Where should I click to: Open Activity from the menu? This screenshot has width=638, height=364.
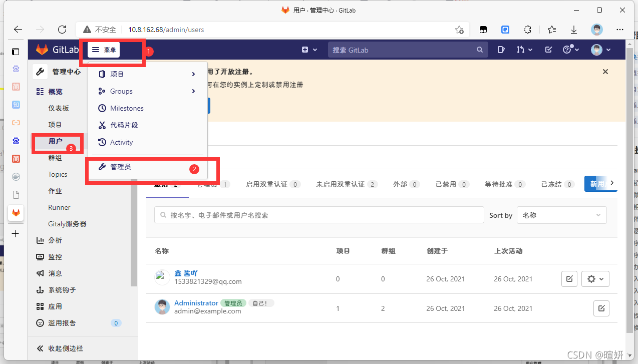147,142
